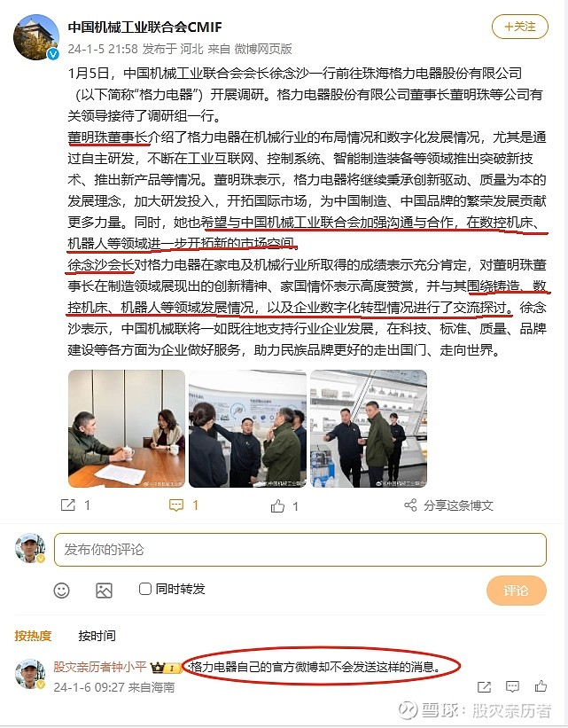
Task: Click the repost icon under the post
Action: [x=68, y=505]
